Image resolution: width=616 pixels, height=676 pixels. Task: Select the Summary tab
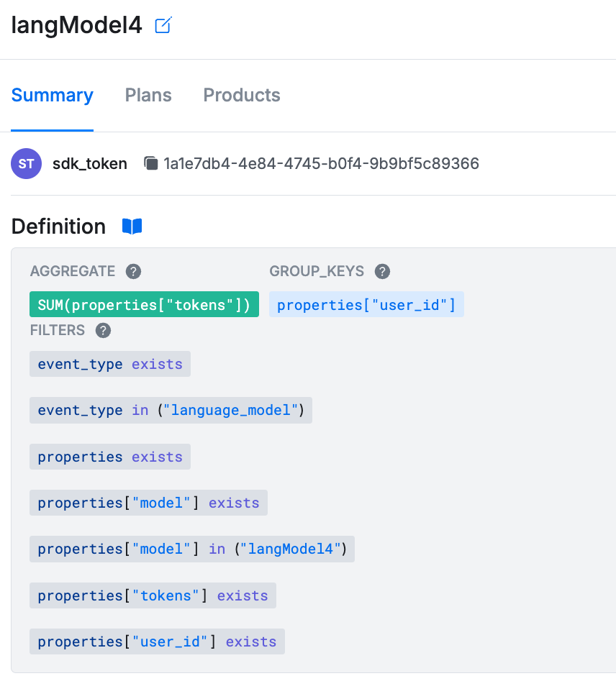53,95
